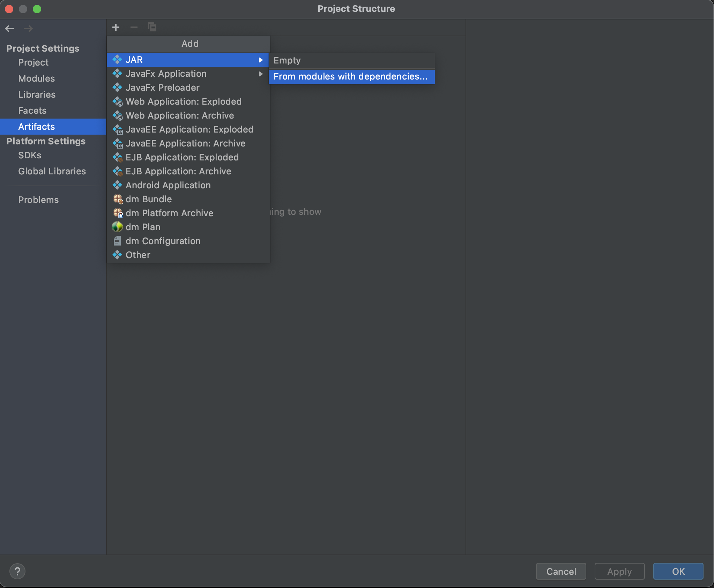Click the Android Application artifact icon

point(117,185)
